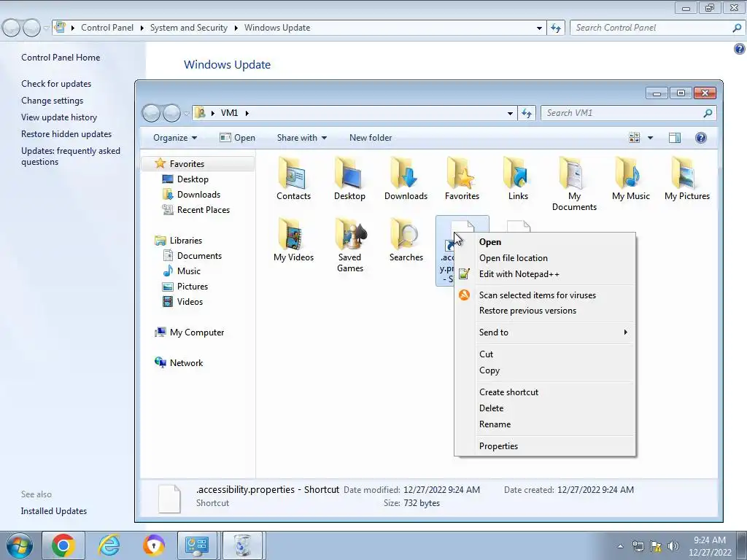Click Restore hidden updates link
This screenshot has height=560, width=747.
click(x=66, y=134)
